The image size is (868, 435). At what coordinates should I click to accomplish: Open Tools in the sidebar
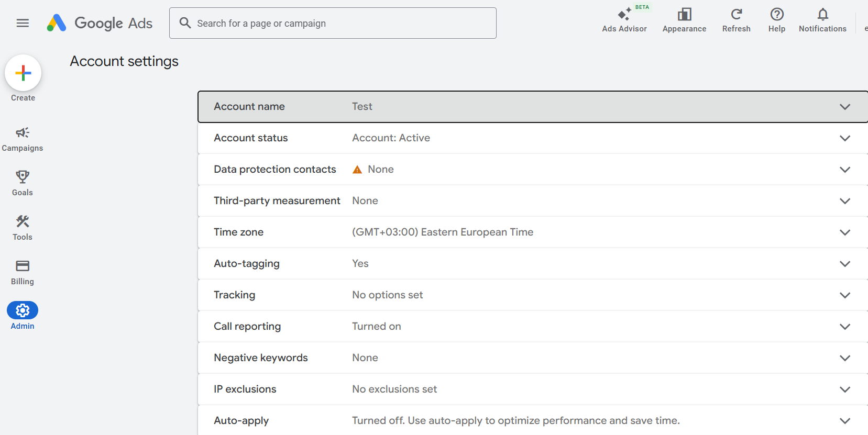tap(23, 227)
